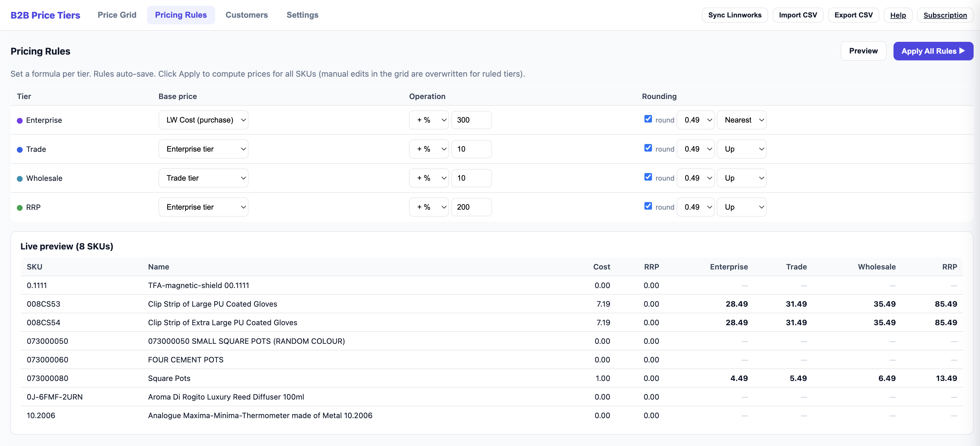Open Trade operation +% dropdown

point(429,149)
